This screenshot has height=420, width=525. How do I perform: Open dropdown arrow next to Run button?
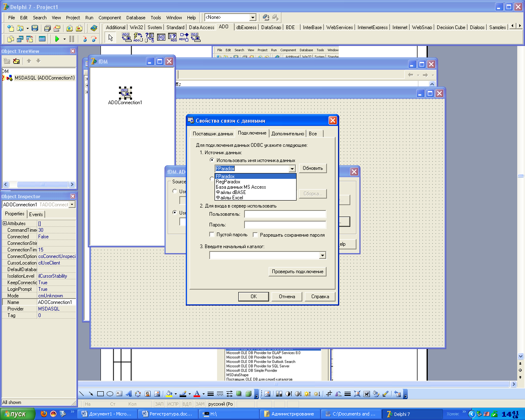pyautogui.click(x=64, y=39)
